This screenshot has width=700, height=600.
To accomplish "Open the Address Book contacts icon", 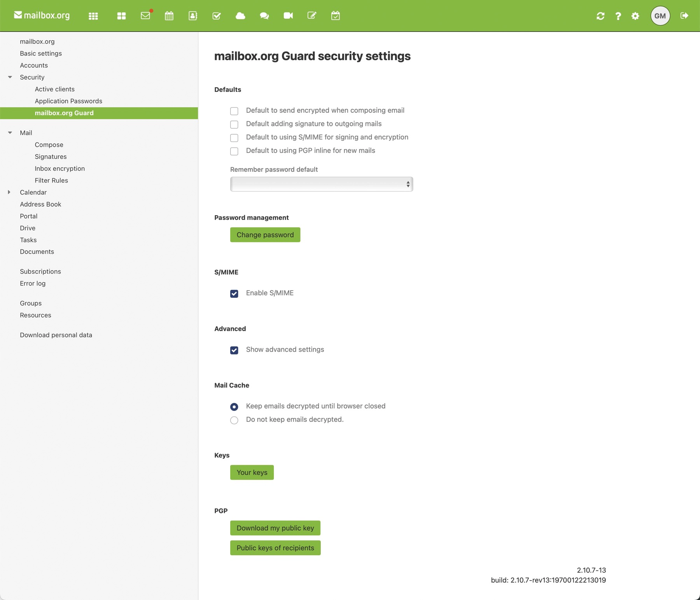I will coord(193,16).
